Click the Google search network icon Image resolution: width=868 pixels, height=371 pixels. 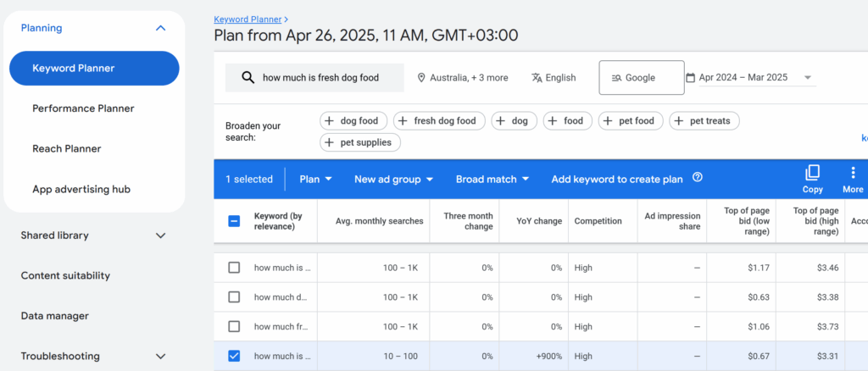click(x=617, y=78)
